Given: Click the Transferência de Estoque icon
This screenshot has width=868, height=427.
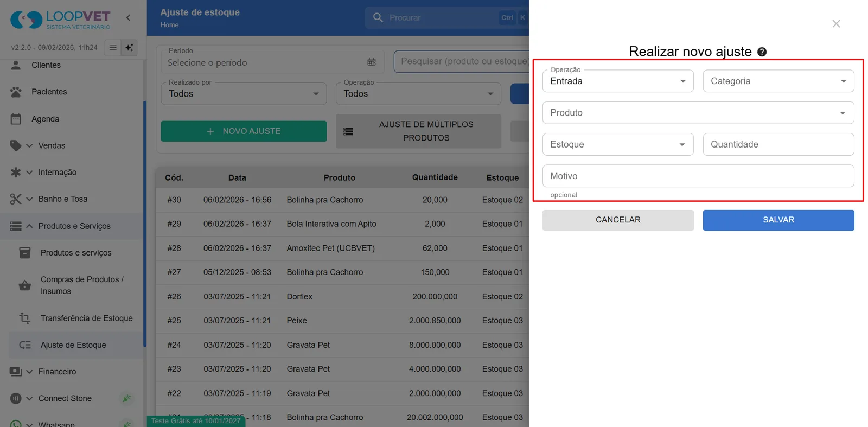Looking at the screenshot, I should click(x=25, y=318).
